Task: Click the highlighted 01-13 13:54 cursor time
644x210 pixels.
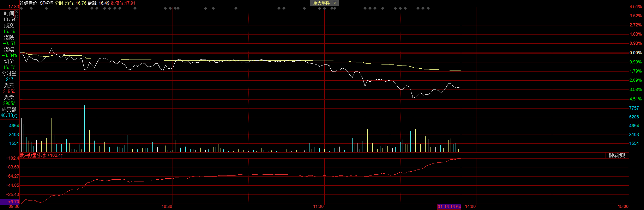Action: coord(449,207)
